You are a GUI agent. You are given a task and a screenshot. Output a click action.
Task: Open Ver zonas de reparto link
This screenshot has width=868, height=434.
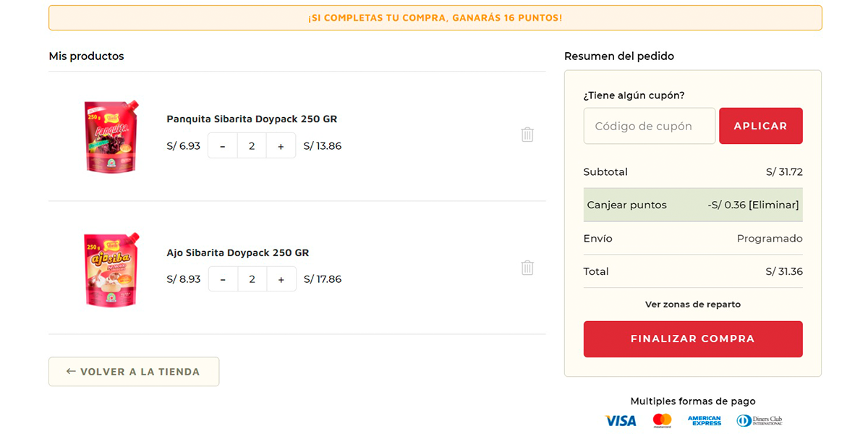[692, 305]
